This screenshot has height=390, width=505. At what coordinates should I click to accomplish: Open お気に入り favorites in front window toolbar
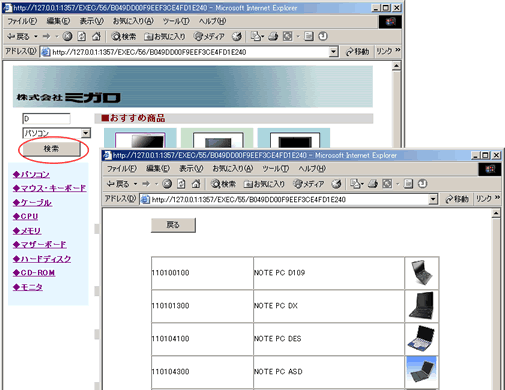click(x=264, y=184)
